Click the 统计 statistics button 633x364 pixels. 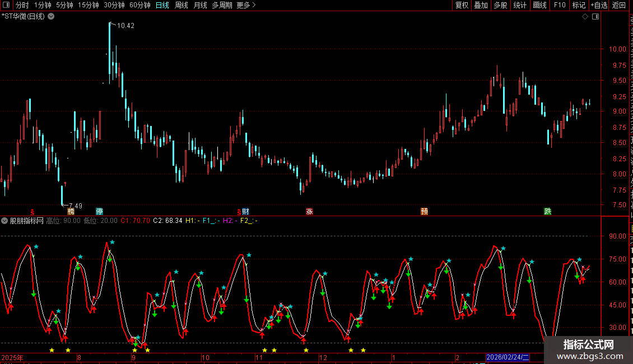519,5
